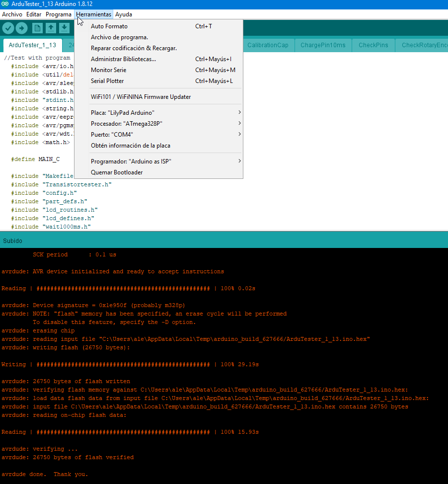
Task: Choose Archivo de programa. entry
Action: pos(158,37)
